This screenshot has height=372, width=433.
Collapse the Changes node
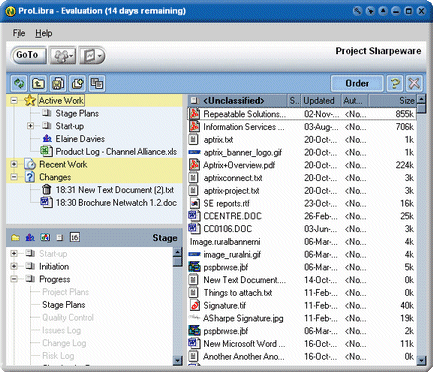(x=14, y=177)
